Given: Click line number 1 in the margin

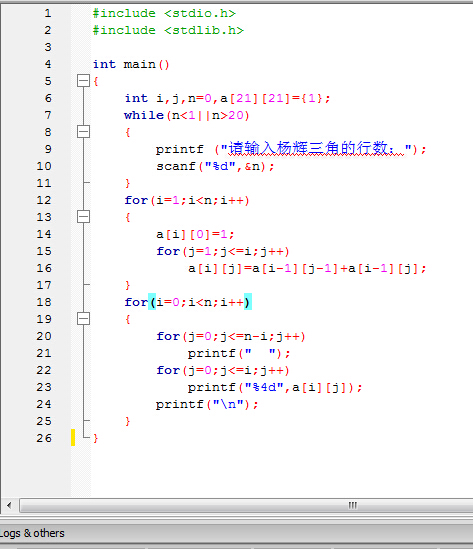Looking at the screenshot, I should [x=48, y=13].
